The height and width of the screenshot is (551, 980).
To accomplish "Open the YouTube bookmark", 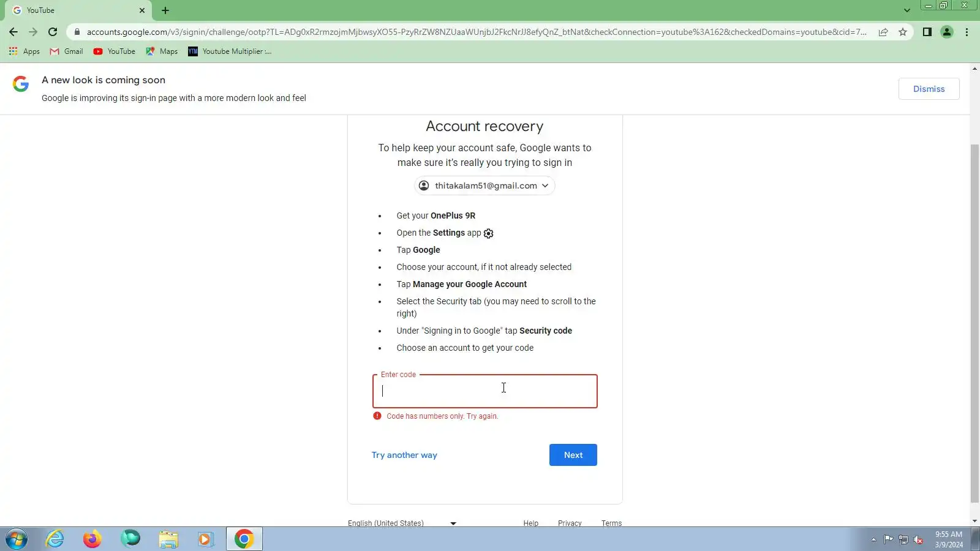I will [115, 51].
